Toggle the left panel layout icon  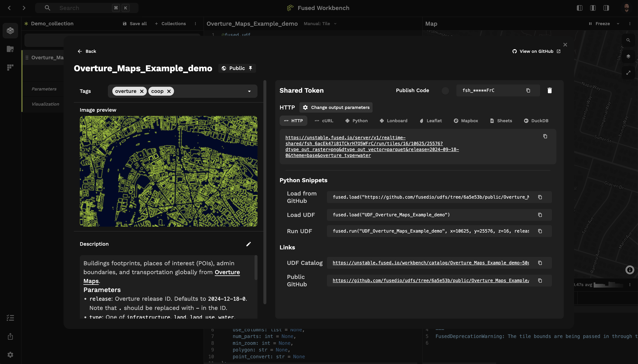(x=579, y=8)
